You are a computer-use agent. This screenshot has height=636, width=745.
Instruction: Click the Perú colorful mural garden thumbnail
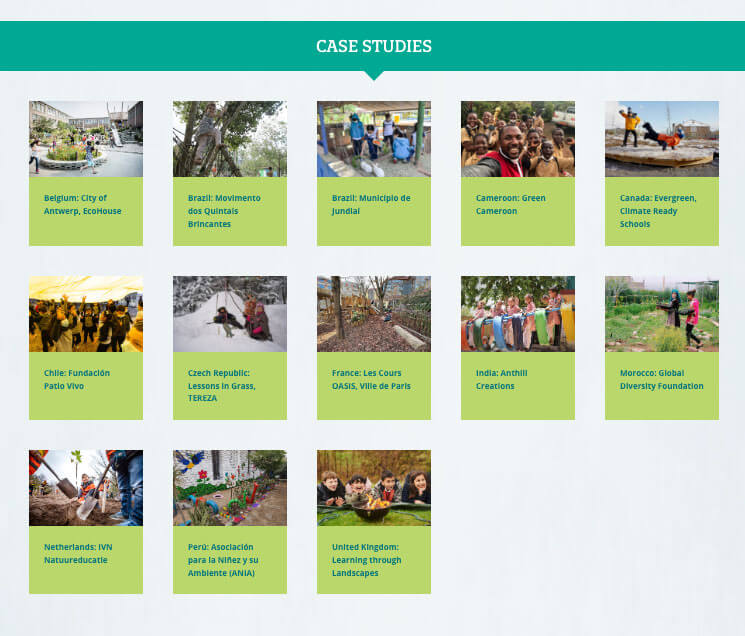(230, 488)
